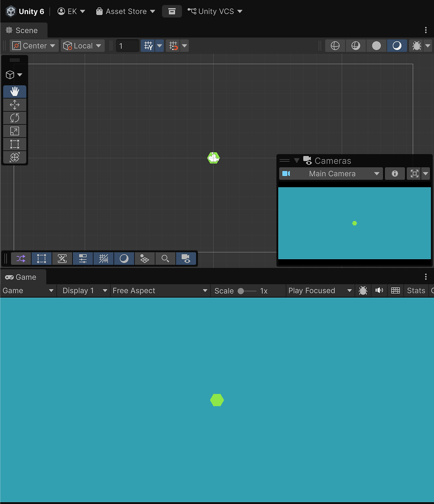Screen dimensions: 434x504
Task: Click the transform pivot value input field
Action: pyautogui.click(x=127, y=45)
